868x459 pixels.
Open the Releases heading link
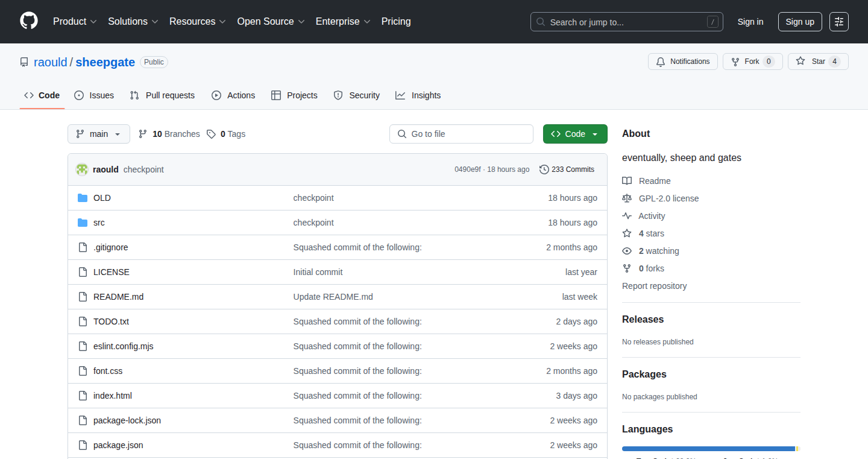tap(643, 320)
